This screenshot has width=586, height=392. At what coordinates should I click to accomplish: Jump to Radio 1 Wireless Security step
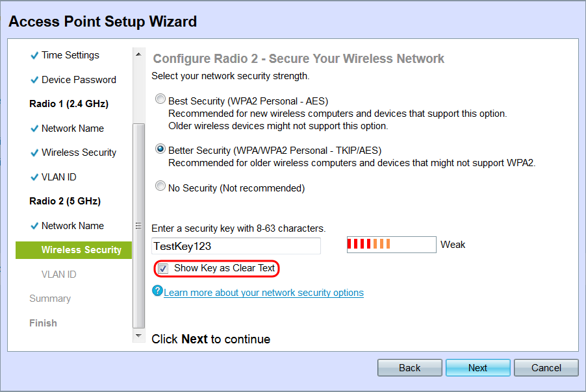79,153
